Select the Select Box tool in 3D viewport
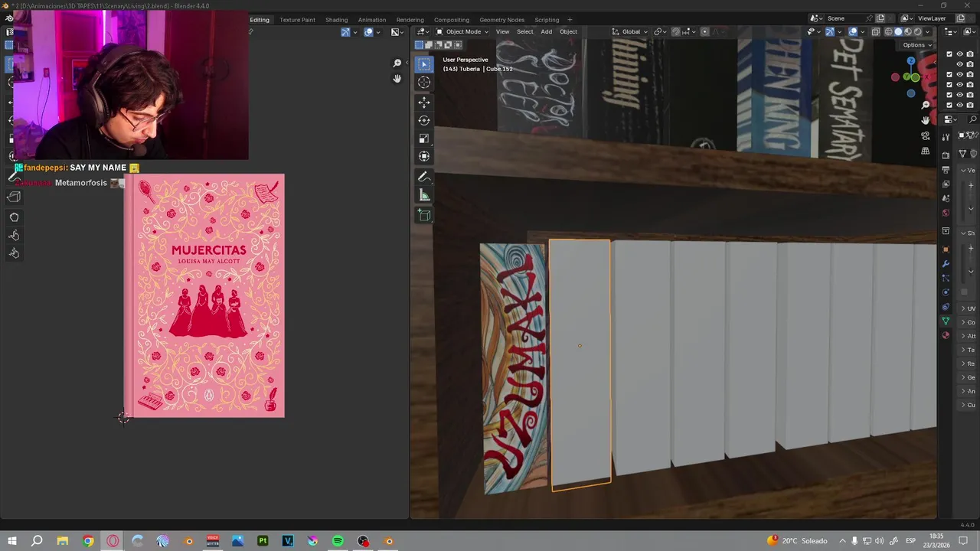Image resolution: width=980 pixels, height=551 pixels. [x=424, y=64]
